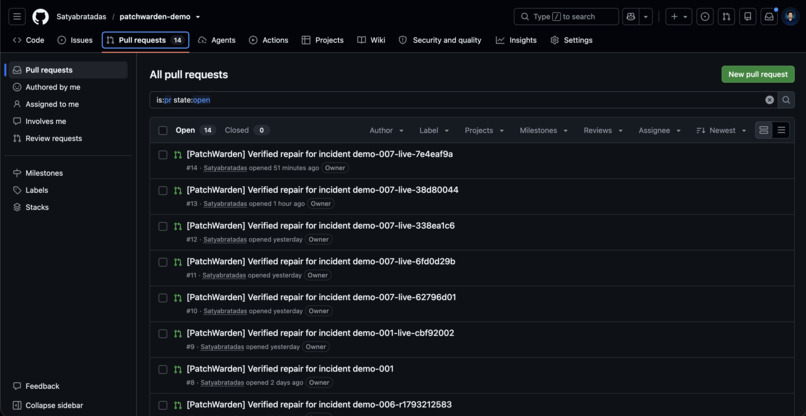
Task: Open the Satyabratadas owner link
Action: pyautogui.click(x=81, y=16)
